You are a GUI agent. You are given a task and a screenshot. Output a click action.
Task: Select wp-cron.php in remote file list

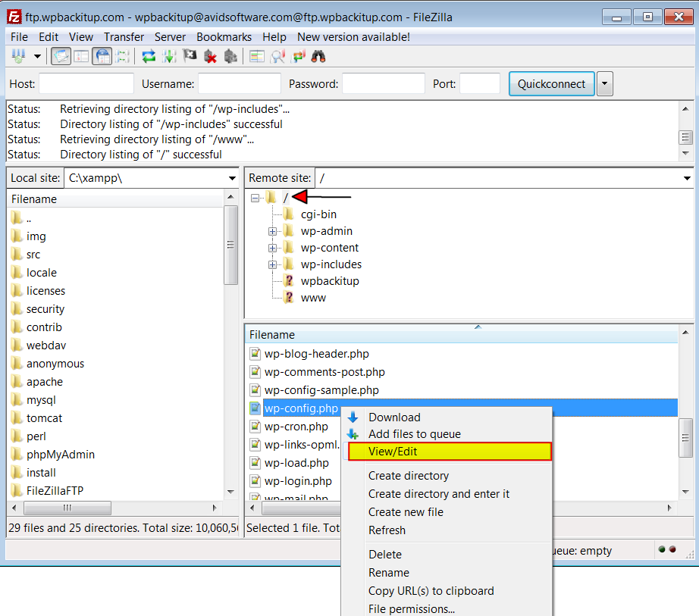(296, 427)
